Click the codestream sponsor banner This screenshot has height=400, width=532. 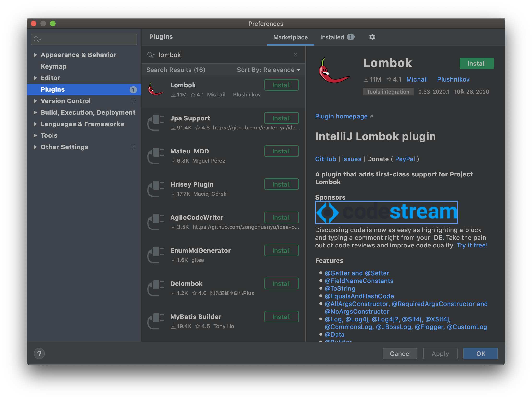coord(386,212)
